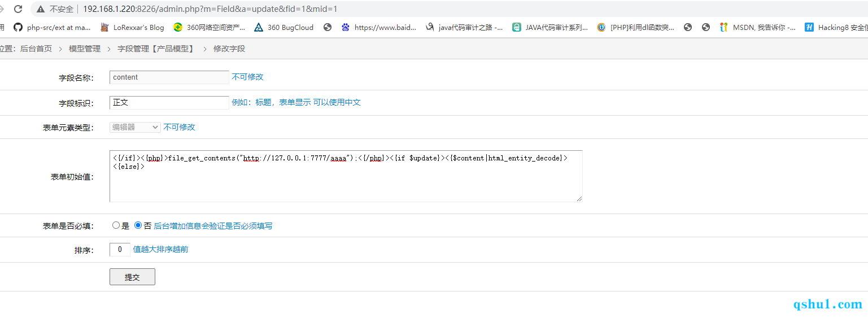
Task: Open the 360 BugCloud bookmark
Action: point(284,27)
